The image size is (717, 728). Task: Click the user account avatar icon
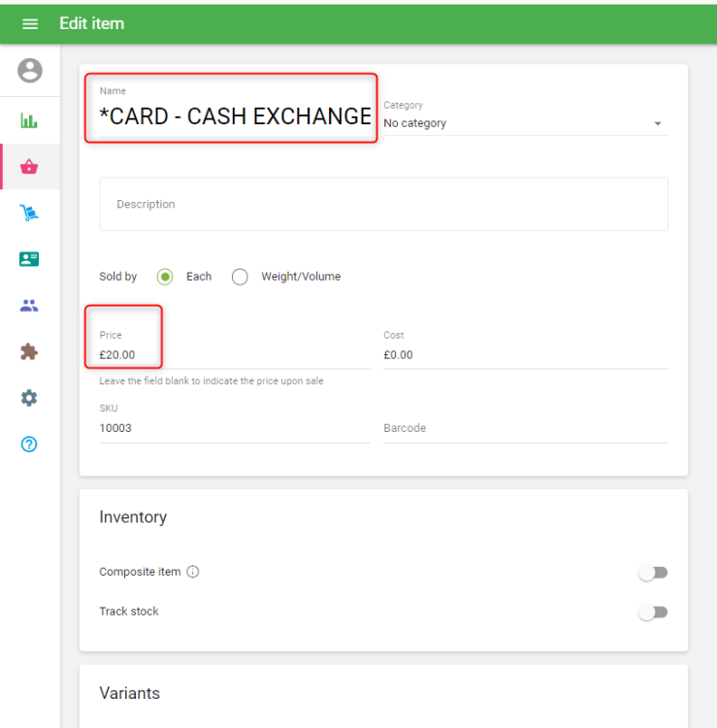[30, 70]
